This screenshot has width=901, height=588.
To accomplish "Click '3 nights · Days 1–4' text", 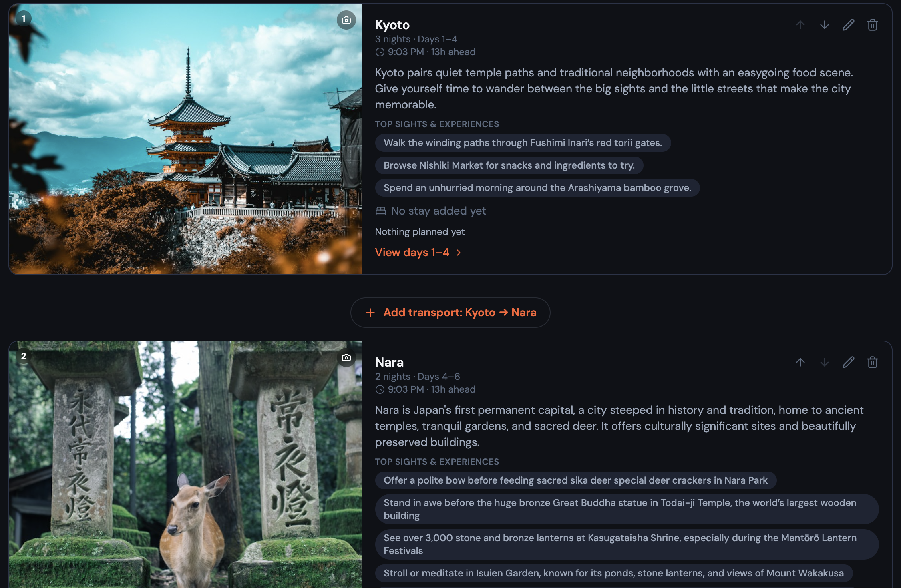I will click(x=416, y=39).
